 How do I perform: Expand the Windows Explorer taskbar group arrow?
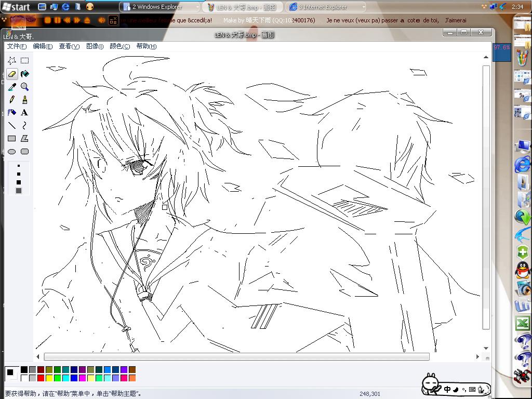198,7
